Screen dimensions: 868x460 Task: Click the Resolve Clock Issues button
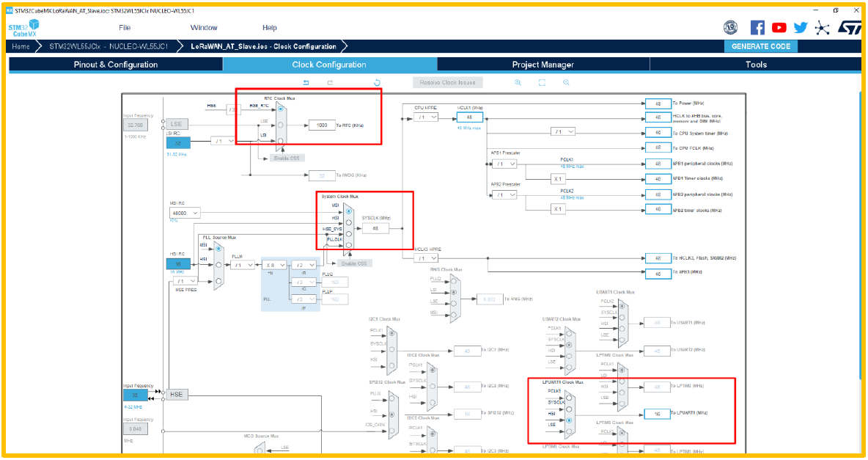coord(447,83)
